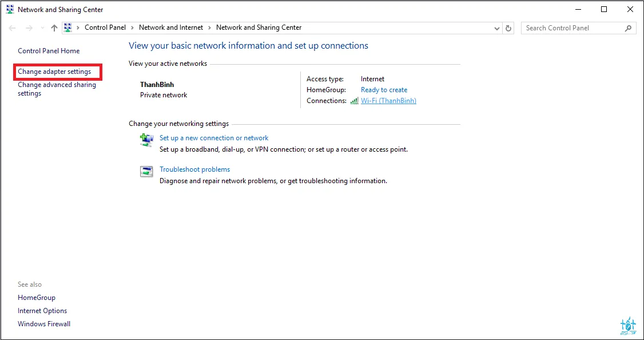Open Change adapter settings

pyautogui.click(x=54, y=72)
